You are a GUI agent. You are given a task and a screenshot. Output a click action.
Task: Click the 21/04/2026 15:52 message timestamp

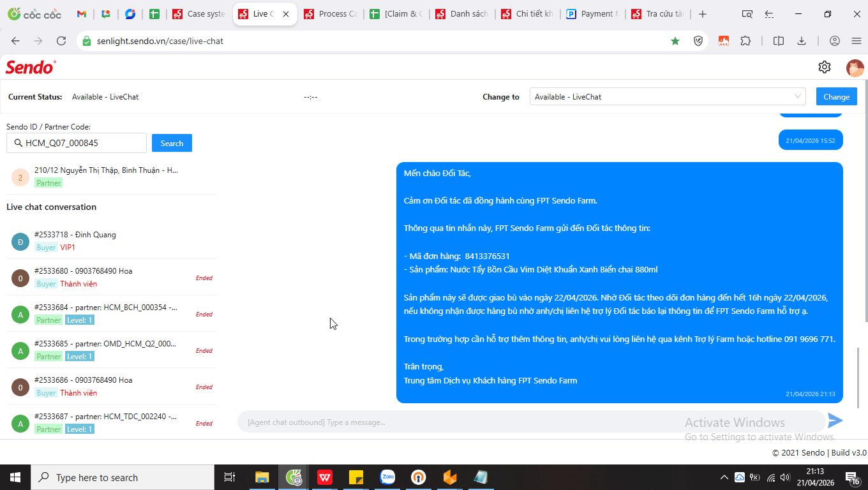[x=810, y=140]
